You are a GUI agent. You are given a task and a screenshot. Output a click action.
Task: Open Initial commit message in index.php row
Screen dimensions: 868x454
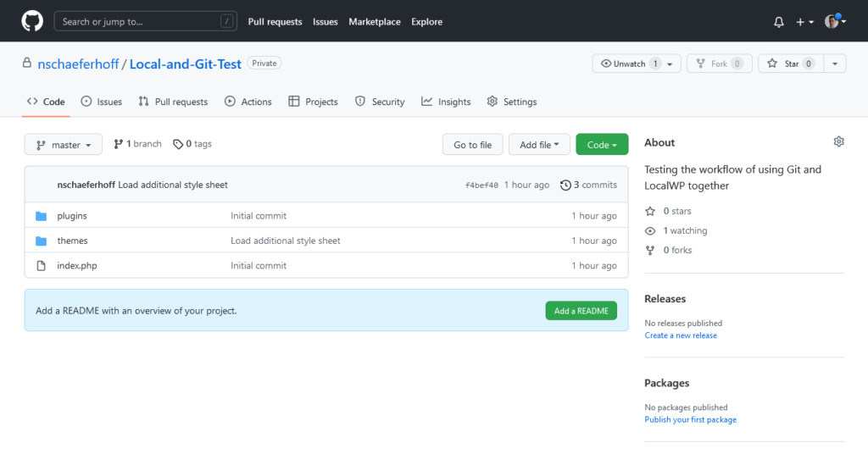coord(259,265)
